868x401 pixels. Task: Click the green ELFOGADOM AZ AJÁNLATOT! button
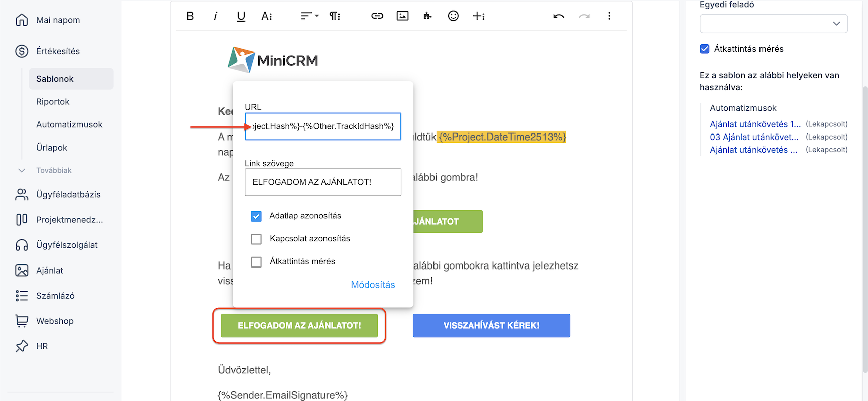[x=299, y=326]
